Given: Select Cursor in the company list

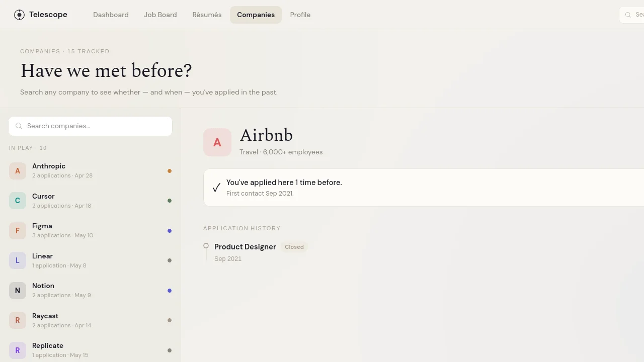Looking at the screenshot, I should [91, 201].
